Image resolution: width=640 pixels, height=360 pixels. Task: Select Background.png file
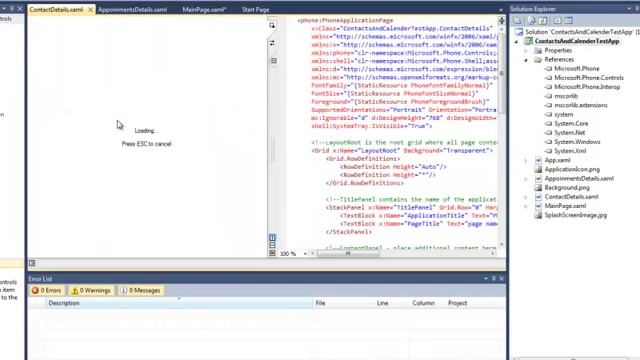(567, 188)
